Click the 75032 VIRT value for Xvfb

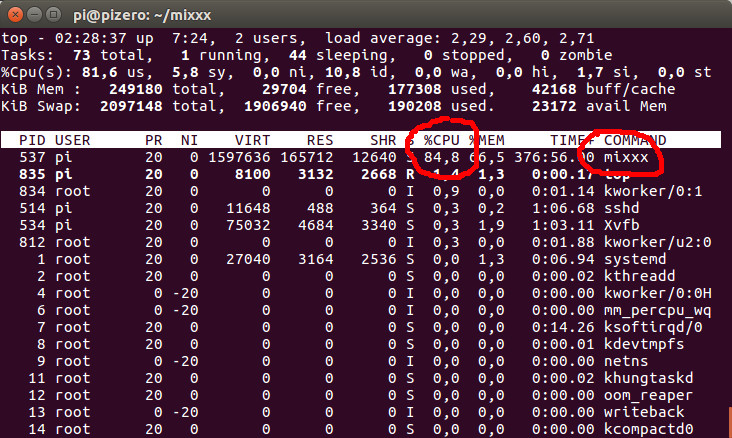point(248,225)
